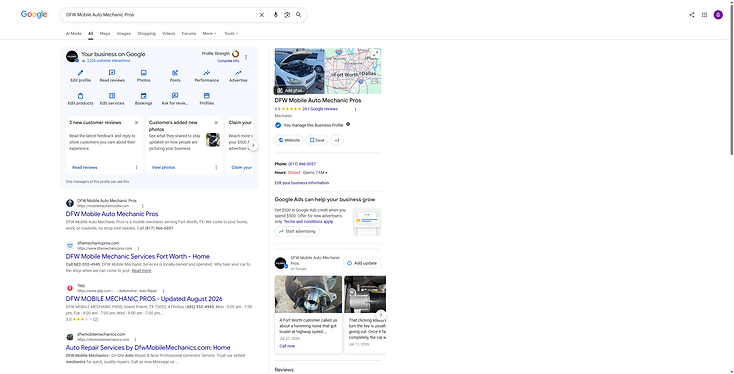
Task: Open Advertise tool
Action: pyautogui.click(x=238, y=76)
